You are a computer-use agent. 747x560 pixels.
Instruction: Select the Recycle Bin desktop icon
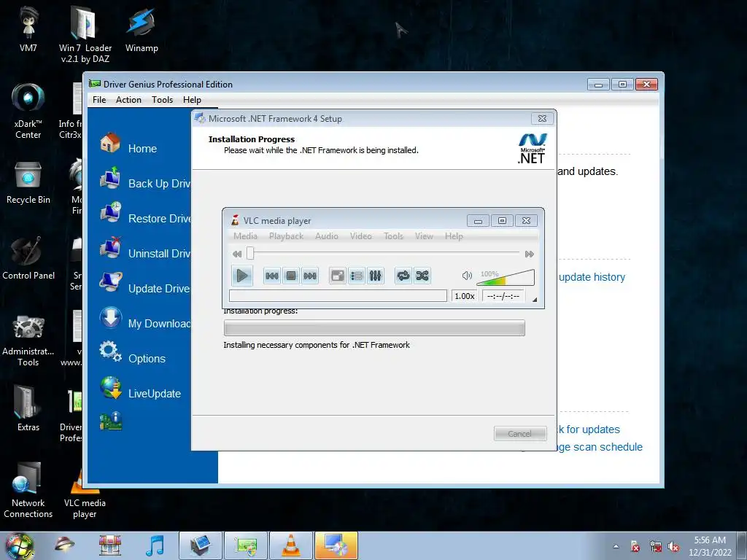click(28, 183)
